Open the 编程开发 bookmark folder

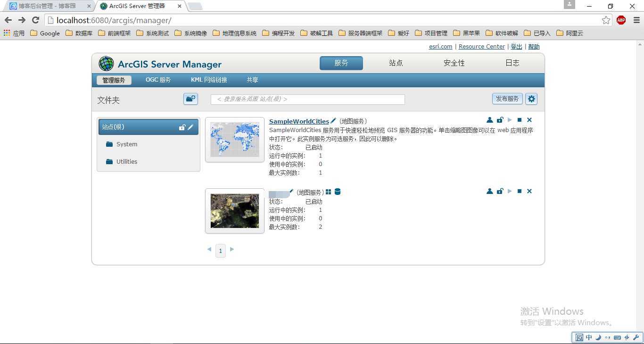tap(278, 33)
